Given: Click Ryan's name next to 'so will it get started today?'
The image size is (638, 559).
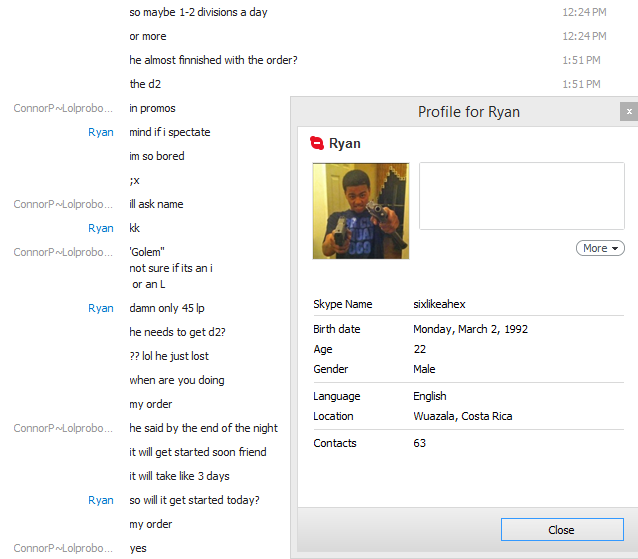Looking at the screenshot, I should pyautogui.click(x=101, y=500).
